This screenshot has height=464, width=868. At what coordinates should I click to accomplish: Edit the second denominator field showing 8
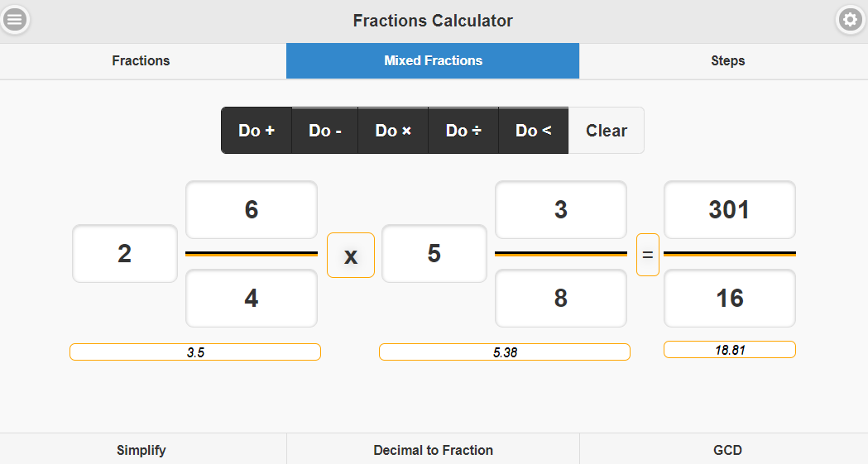[x=561, y=298]
